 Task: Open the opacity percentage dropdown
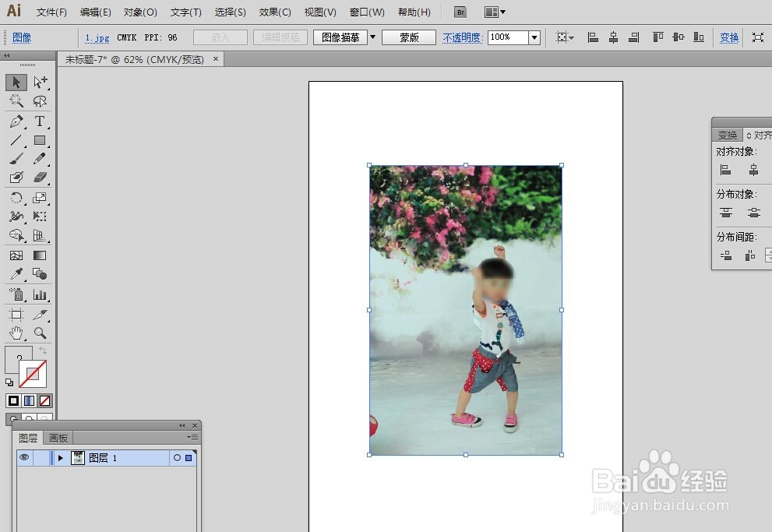point(534,37)
